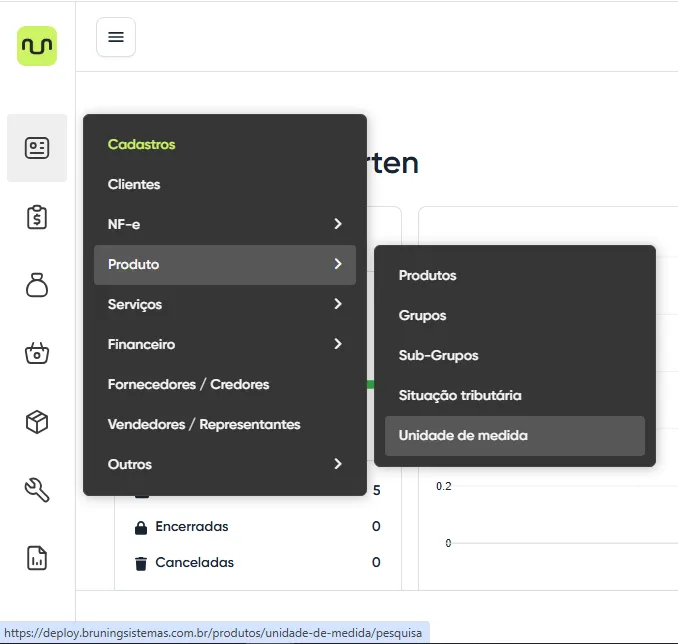This screenshot has height=644, width=678.
Task: Open the Cadastros ID card sidebar icon
Action: coord(37,148)
